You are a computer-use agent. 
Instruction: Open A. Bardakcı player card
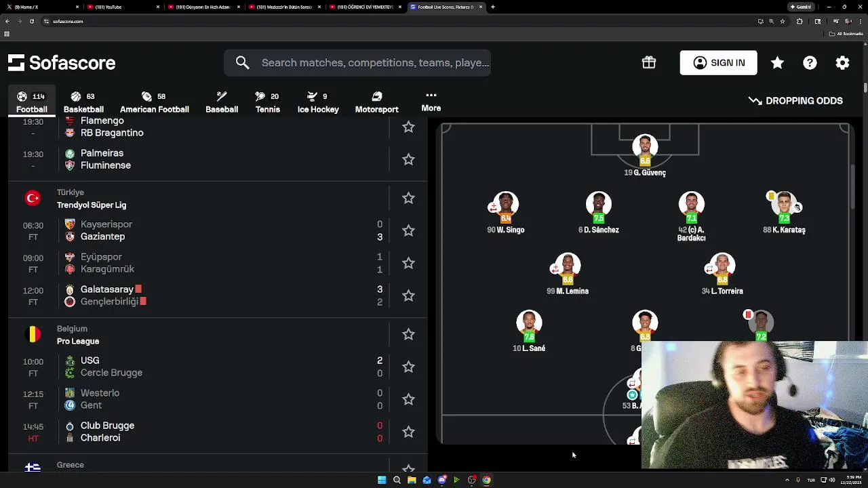coord(692,218)
